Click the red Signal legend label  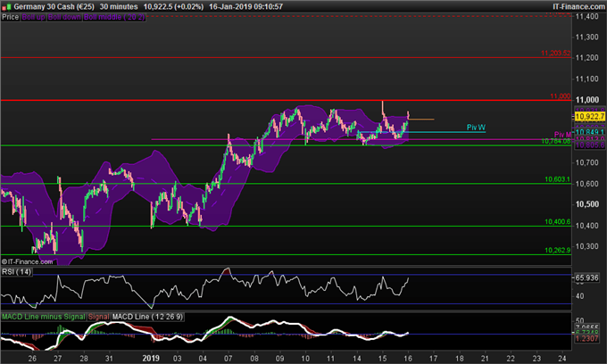[x=99, y=317]
